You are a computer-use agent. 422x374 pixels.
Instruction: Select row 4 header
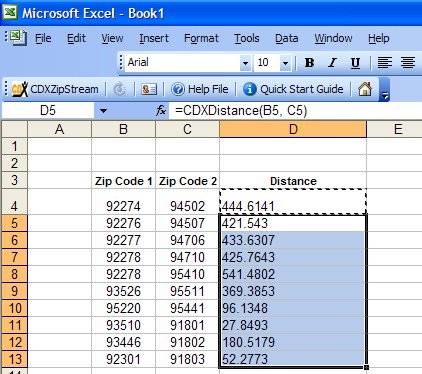click(14, 202)
